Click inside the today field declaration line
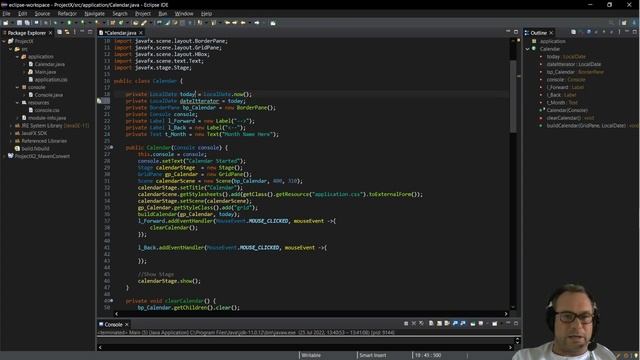Image resolution: width=640 pixels, height=360 pixels. [189, 94]
